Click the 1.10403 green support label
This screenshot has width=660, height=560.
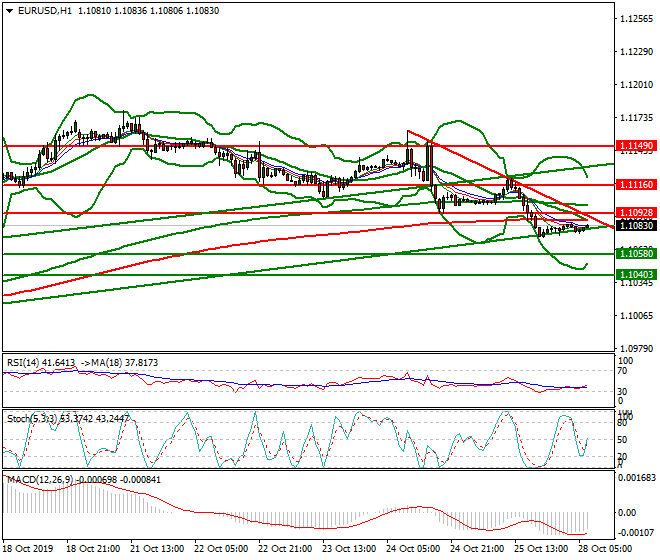pos(636,275)
